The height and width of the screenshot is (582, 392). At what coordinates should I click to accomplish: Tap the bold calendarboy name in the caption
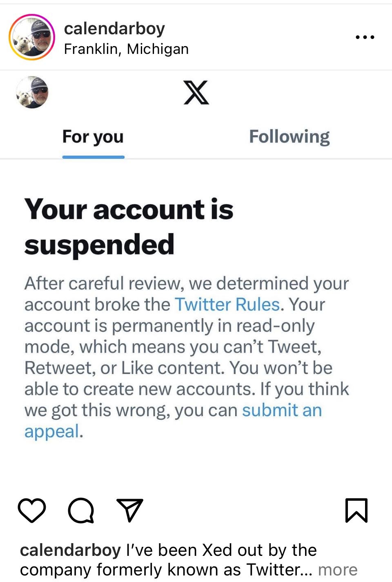click(x=70, y=550)
